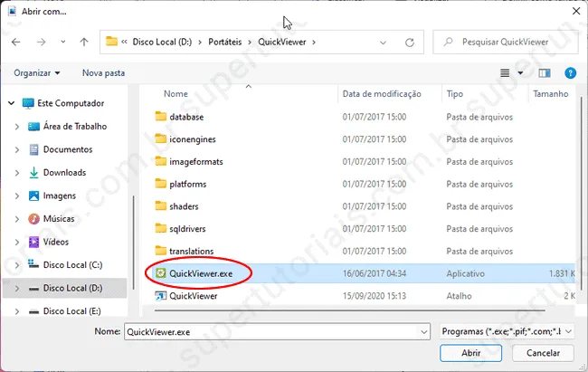Sort by Data de modificação column
The width and height of the screenshot is (588, 372).
click(382, 94)
